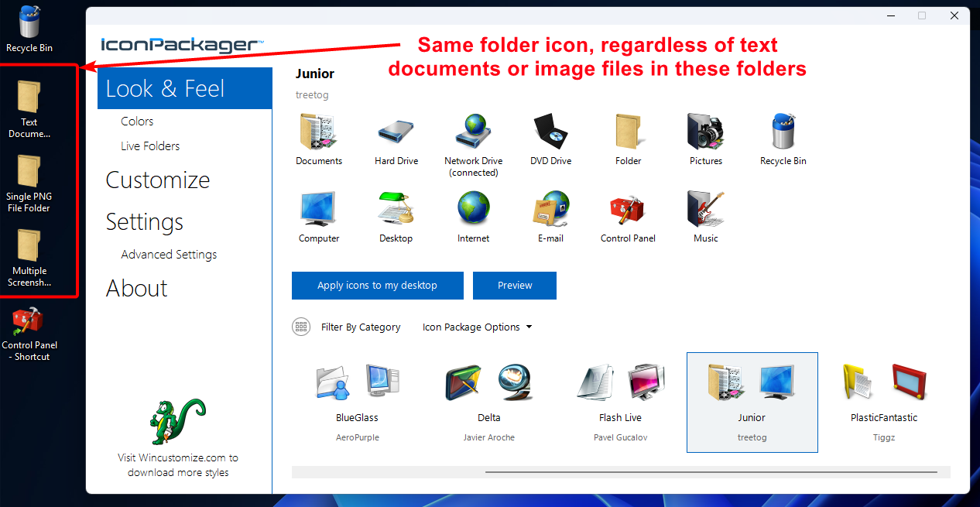Screen dimensions: 980x507
Task: Visit Wincustomize.com to download more styles
Action: pyautogui.click(x=178, y=464)
